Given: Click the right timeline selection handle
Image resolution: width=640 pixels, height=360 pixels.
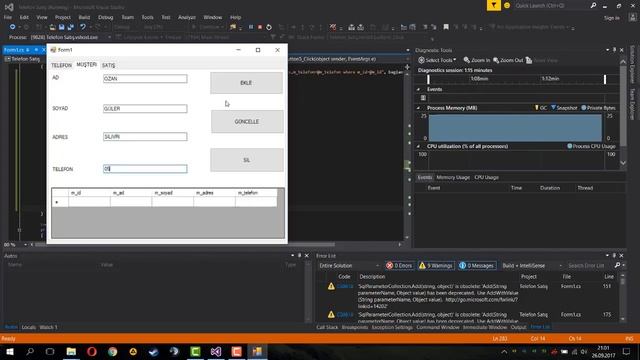Looking at the screenshot, I should tap(604, 79).
